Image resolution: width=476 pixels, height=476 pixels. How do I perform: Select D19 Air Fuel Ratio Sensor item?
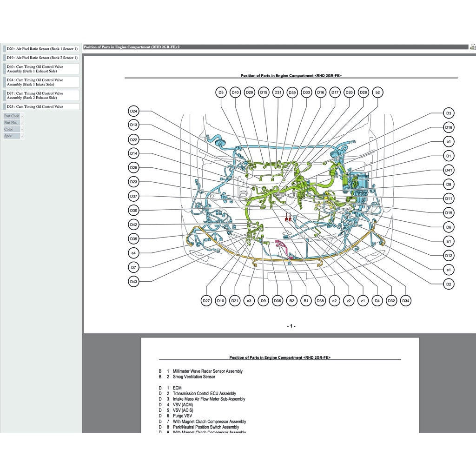point(42,58)
